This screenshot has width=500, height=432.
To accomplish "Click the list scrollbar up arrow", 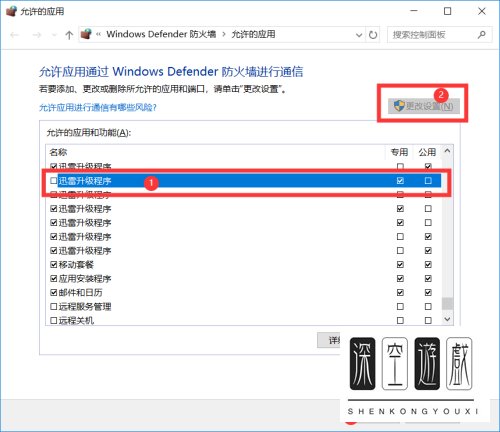I will (447, 151).
